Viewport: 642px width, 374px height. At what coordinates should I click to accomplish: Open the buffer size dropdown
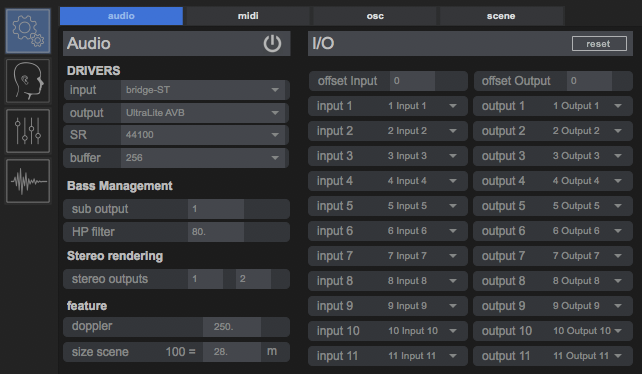(x=204, y=158)
